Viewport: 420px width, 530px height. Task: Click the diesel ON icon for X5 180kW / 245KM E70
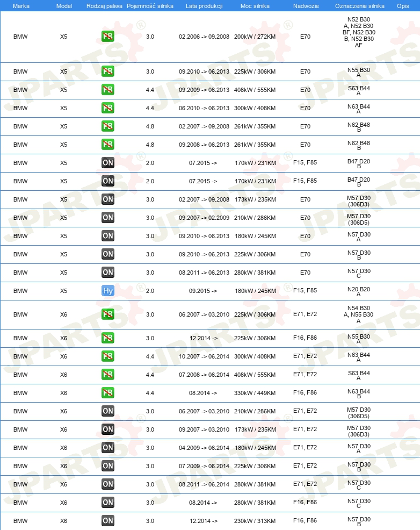click(x=108, y=235)
